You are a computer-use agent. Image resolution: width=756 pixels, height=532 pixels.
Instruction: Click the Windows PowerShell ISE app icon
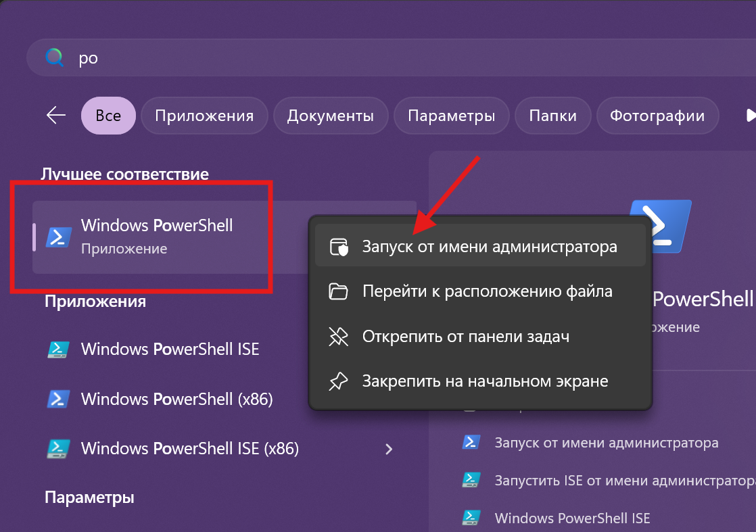point(58,349)
